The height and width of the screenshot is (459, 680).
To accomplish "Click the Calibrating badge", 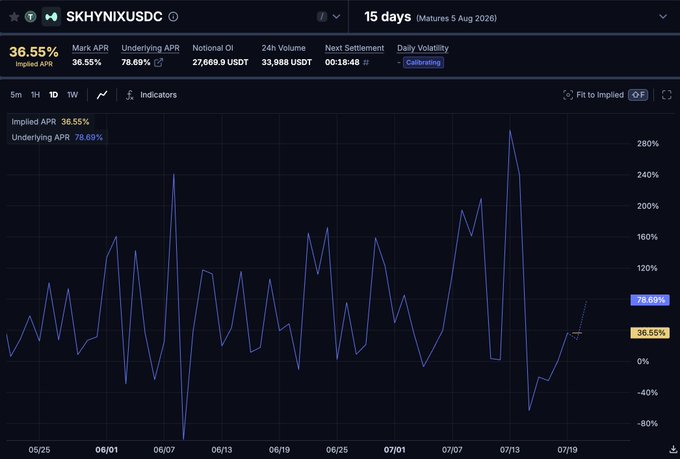I will click(x=423, y=62).
